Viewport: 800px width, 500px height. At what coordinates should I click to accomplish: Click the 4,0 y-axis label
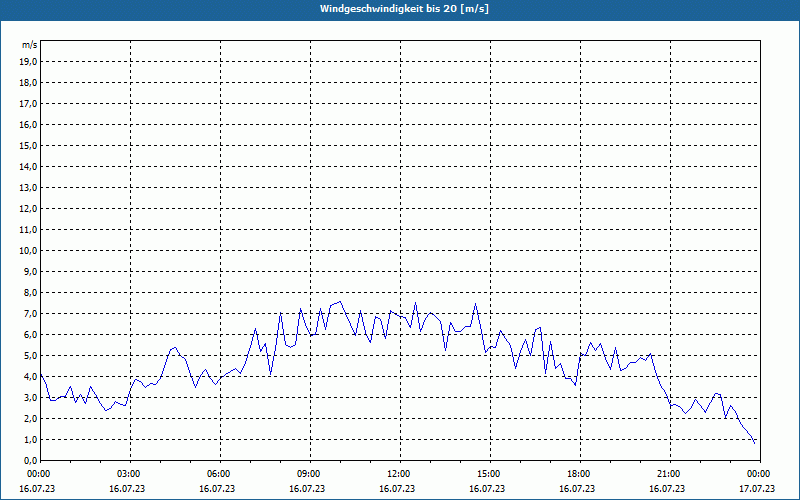coord(30,377)
